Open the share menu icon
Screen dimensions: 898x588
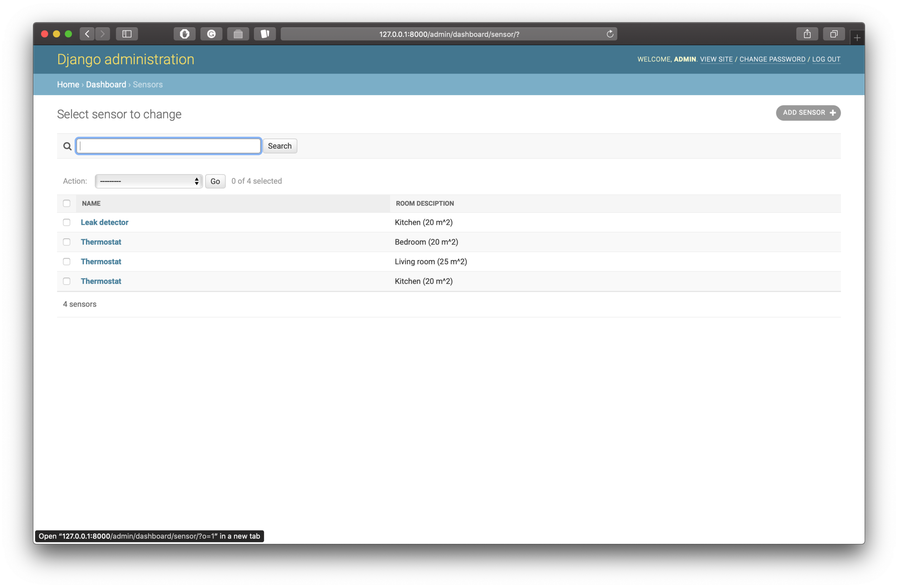coord(807,34)
